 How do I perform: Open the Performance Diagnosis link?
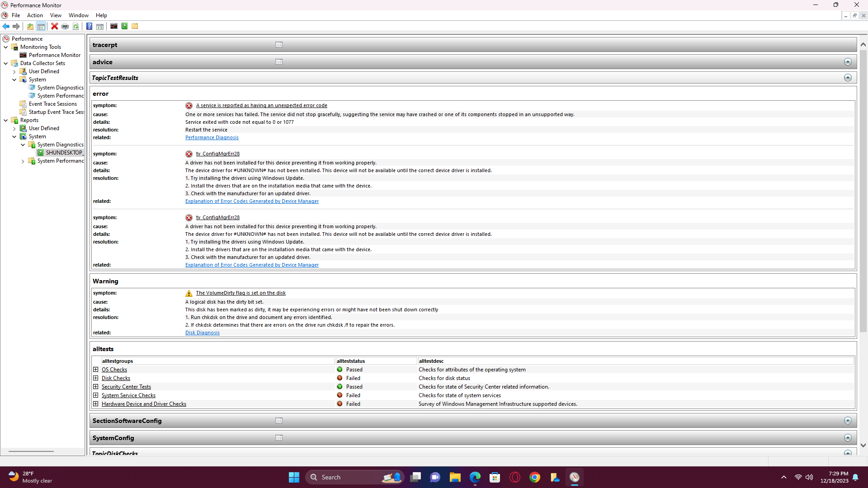(212, 137)
